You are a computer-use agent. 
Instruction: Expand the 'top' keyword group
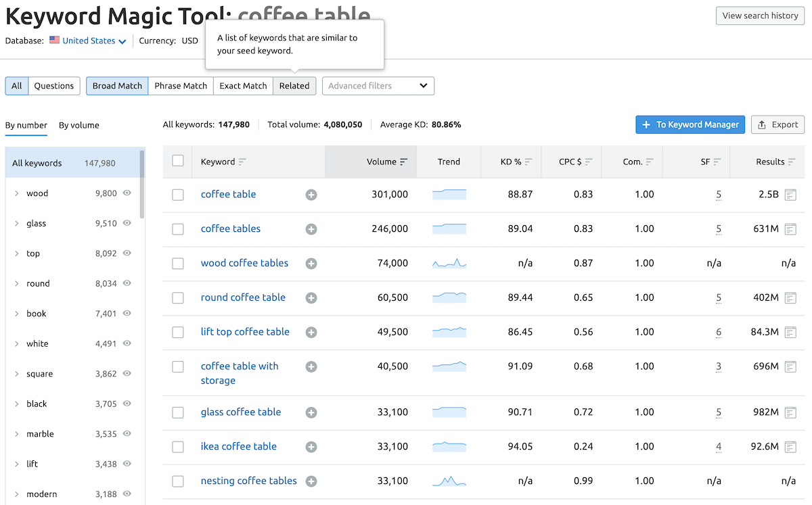coord(16,254)
